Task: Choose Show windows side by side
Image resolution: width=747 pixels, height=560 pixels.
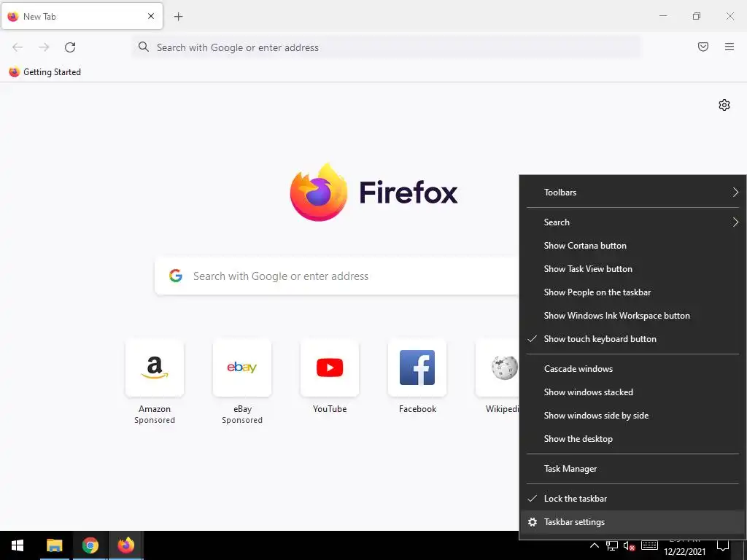Action: click(632, 416)
